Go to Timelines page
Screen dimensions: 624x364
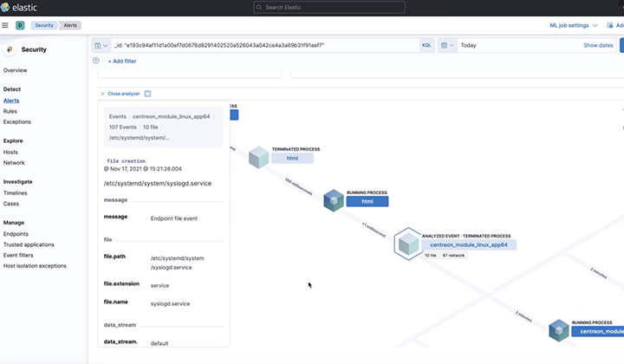coord(15,193)
